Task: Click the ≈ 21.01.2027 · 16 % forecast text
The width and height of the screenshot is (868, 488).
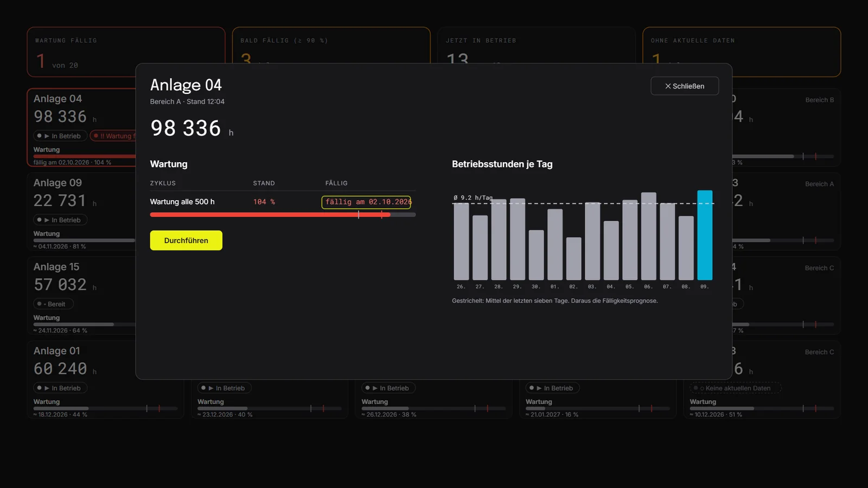Action: [x=552, y=415]
